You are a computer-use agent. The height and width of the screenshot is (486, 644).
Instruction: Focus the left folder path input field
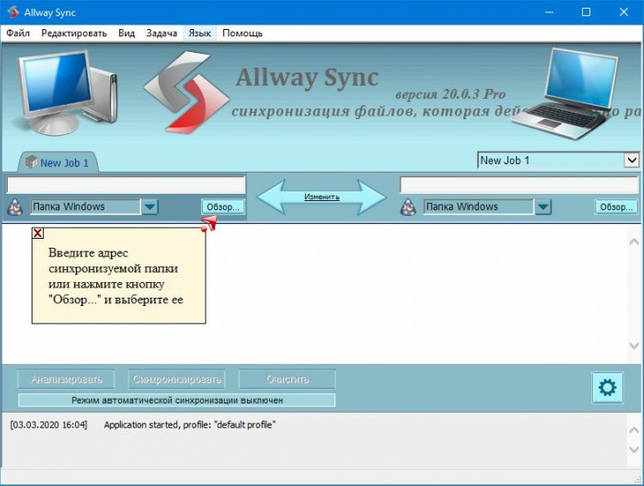tap(126, 185)
